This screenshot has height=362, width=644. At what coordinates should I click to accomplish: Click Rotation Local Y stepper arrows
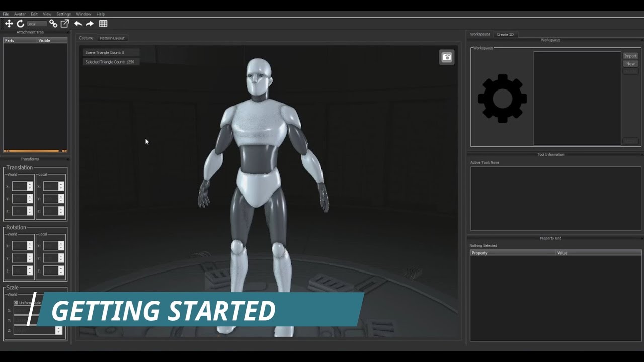[61, 258]
